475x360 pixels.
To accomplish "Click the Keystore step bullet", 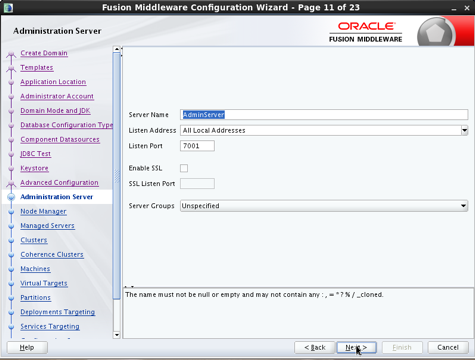I will tap(11, 168).
